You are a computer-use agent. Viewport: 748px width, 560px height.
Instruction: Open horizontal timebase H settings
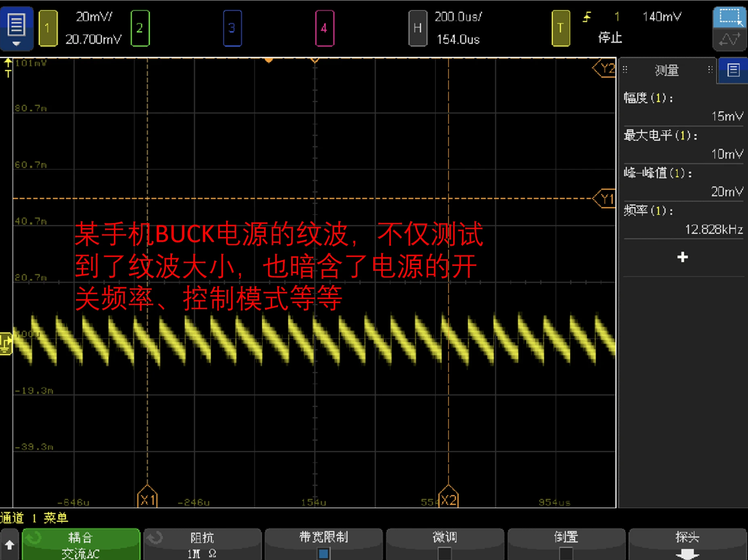[x=418, y=28]
